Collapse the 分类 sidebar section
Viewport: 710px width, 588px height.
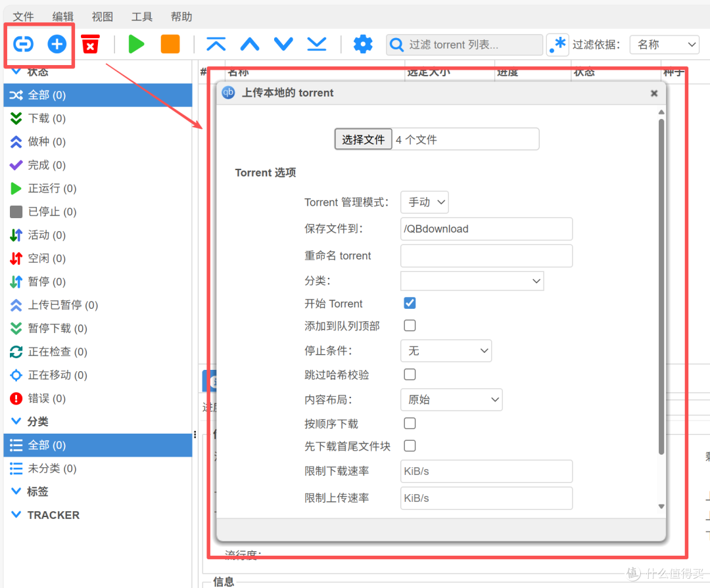click(16, 421)
